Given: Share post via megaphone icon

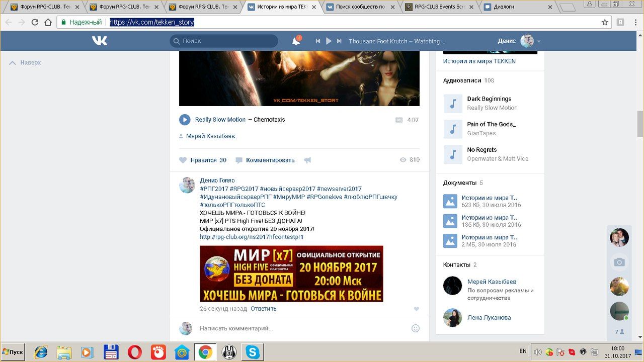Looking at the screenshot, I should point(307,160).
